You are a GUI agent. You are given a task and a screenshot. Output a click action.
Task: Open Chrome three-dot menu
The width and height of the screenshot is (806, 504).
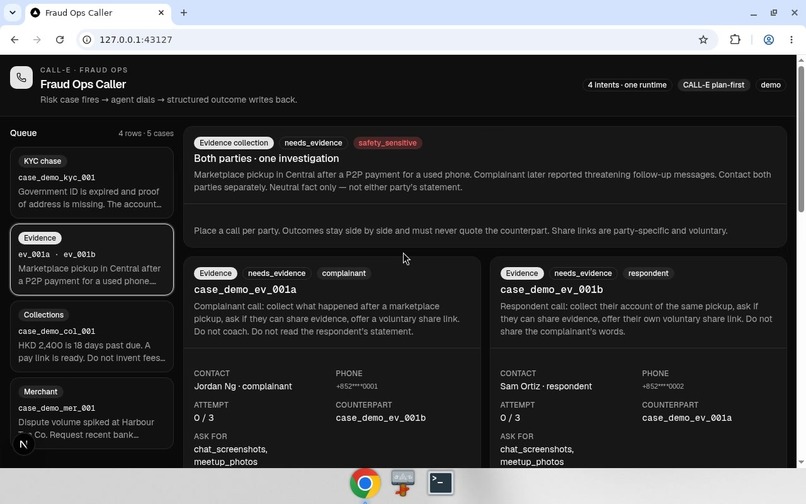click(x=791, y=40)
